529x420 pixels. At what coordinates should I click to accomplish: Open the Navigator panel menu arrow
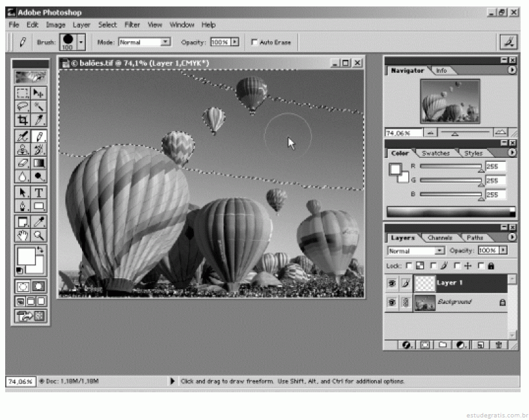(x=512, y=70)
